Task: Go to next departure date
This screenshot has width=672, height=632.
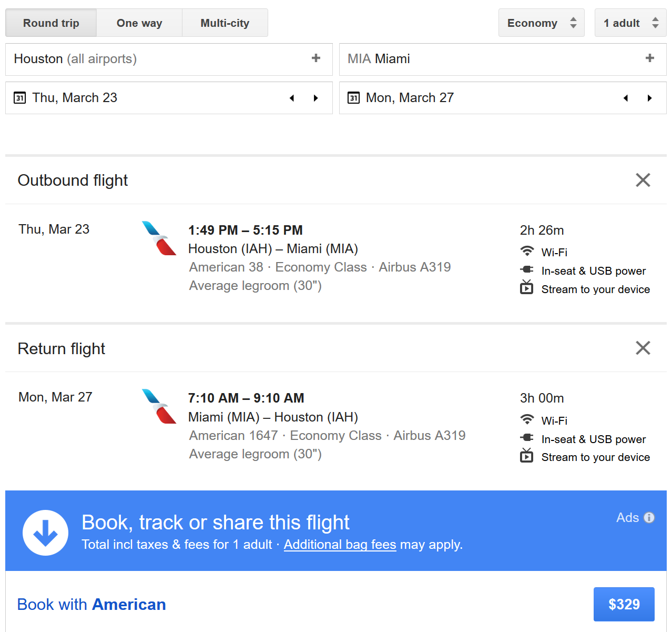Action: pos(316,98)
